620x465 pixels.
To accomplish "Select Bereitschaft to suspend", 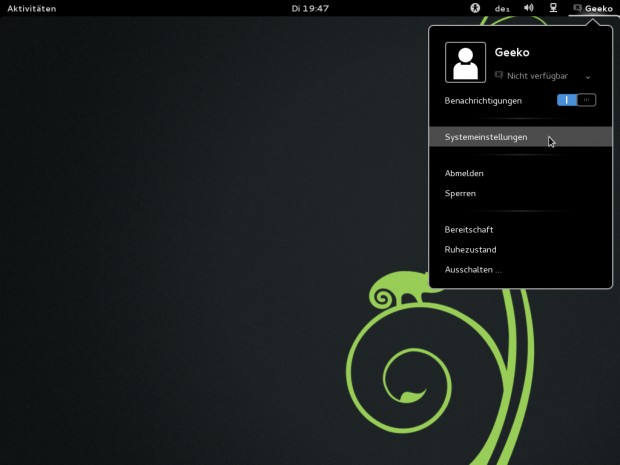I will click(520, 229).
